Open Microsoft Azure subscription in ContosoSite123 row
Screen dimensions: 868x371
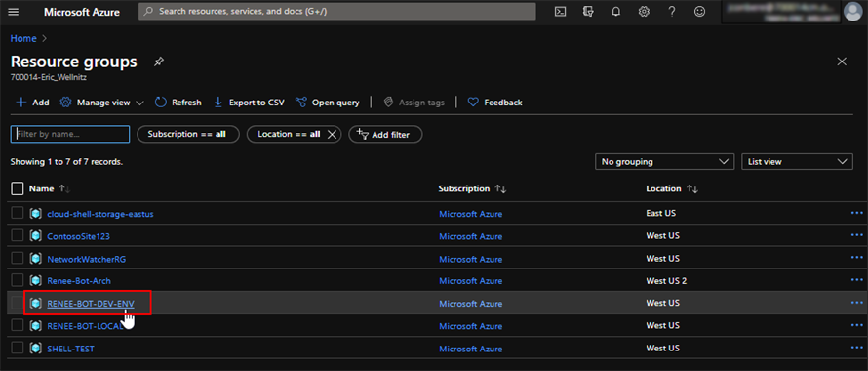tap(470, 236)
